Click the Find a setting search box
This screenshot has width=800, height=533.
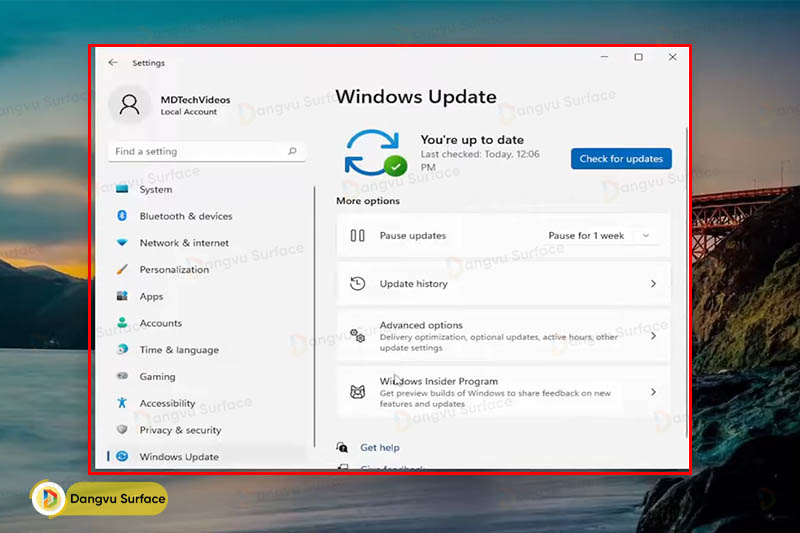(x=207, y=151)
